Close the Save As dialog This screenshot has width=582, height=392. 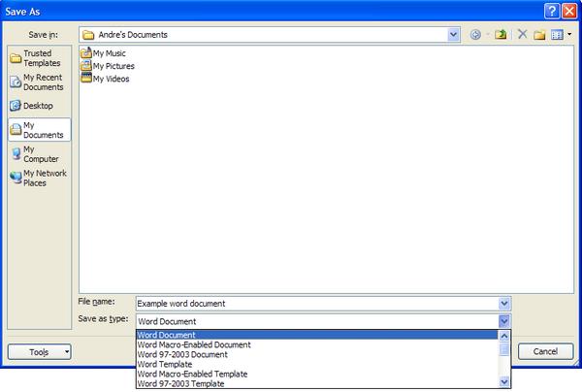click(569, 11)
